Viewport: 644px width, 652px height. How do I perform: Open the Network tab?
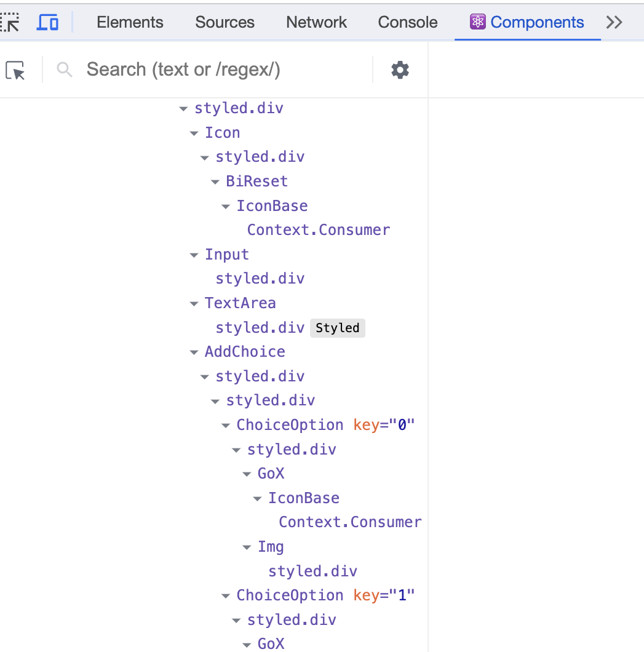(x=316, y=22)
